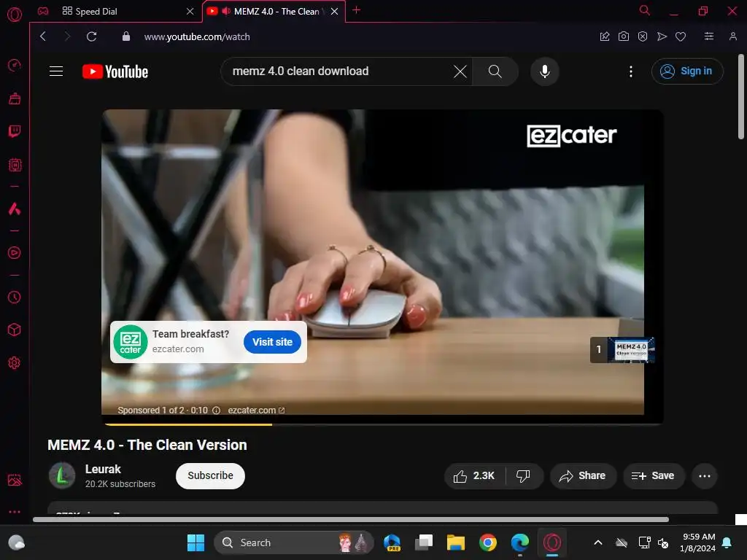Open Settings gear in sidebar
The image size is (747, 560).
click(x=15, y=363)
